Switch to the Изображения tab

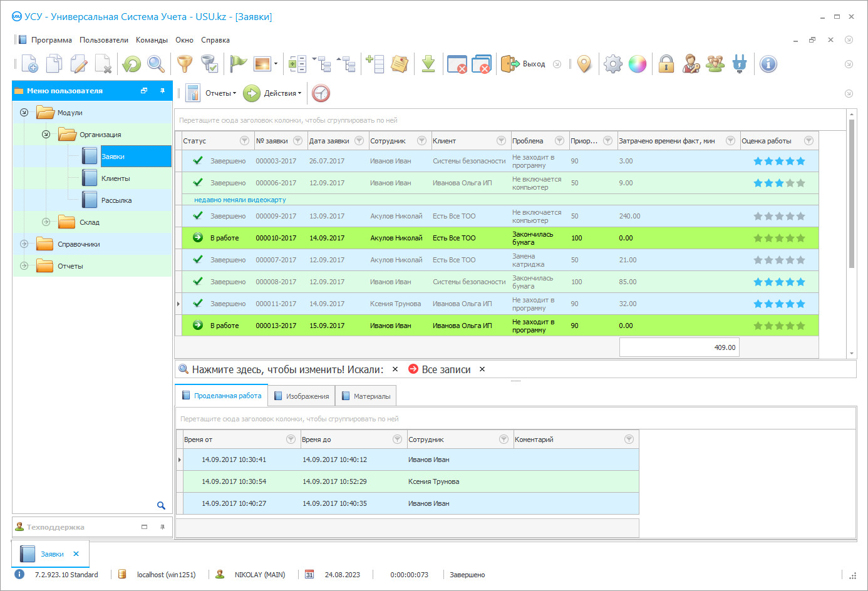coord(301,396)
